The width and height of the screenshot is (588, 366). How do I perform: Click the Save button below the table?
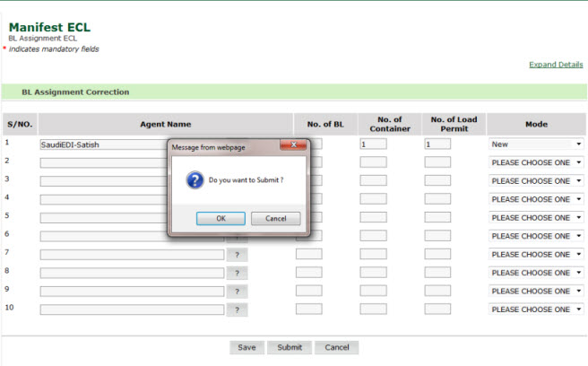(246, 347)
